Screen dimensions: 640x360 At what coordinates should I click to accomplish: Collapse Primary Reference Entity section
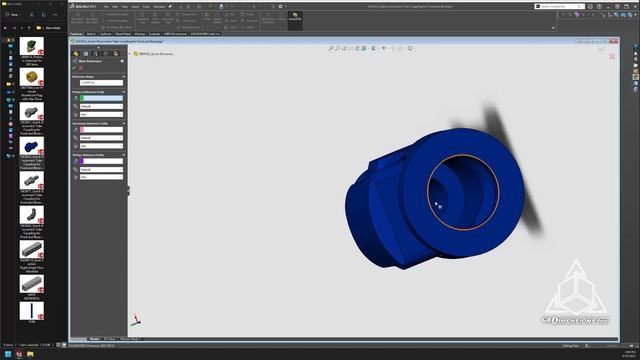pos(124,92)
